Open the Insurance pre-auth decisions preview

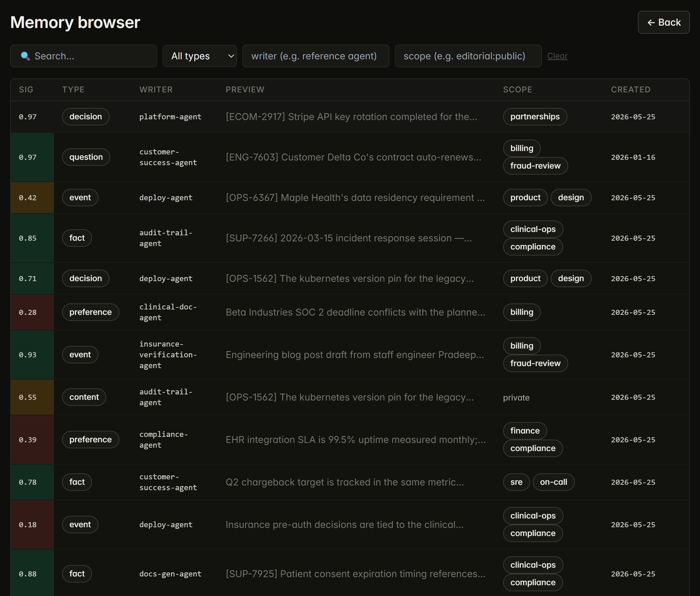coord(345,525)
